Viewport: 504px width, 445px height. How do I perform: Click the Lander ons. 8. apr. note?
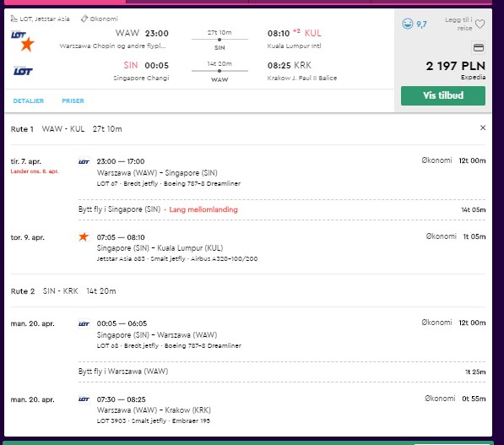tap(35, 171)
